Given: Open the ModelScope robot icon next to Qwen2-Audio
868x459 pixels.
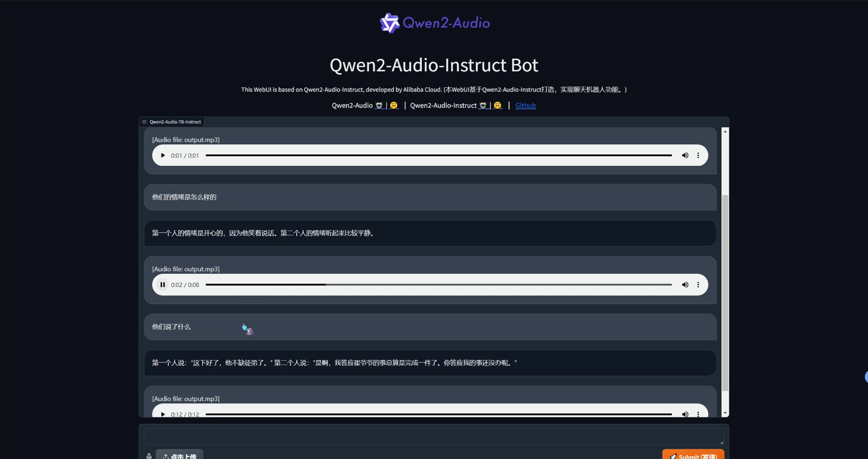Looking at the screenshot, I should [379, 105].
